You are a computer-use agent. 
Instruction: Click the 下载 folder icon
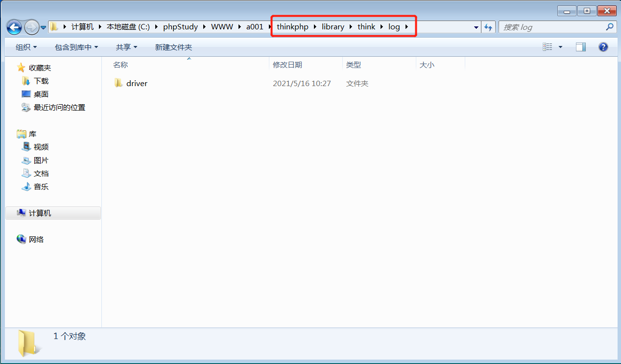point(26,81)
